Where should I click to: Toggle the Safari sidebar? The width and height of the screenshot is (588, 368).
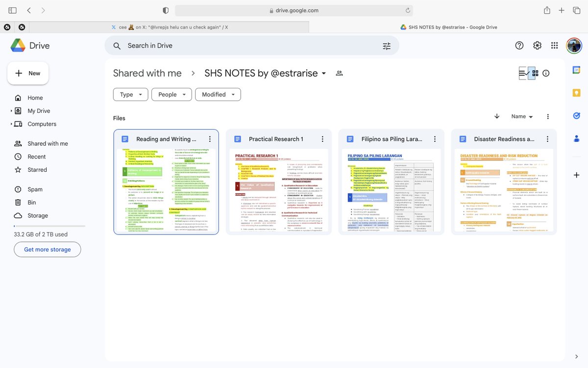12,10
